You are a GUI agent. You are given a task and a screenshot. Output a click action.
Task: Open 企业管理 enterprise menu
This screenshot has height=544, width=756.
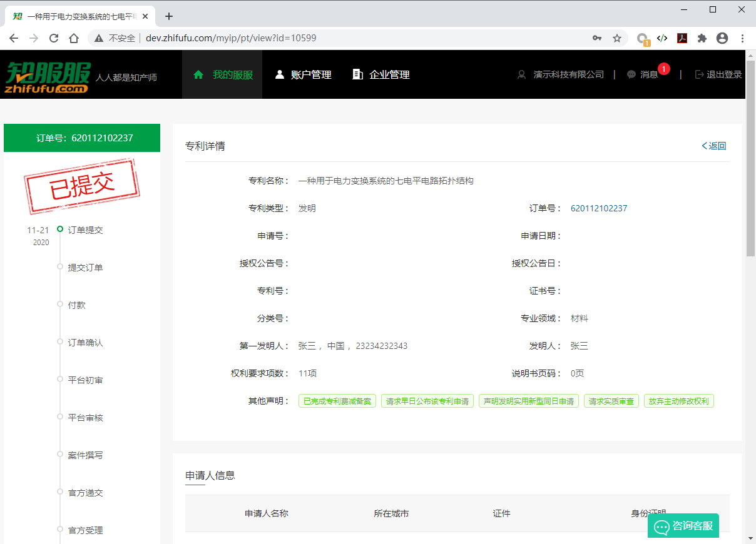(x=381, y=75)
